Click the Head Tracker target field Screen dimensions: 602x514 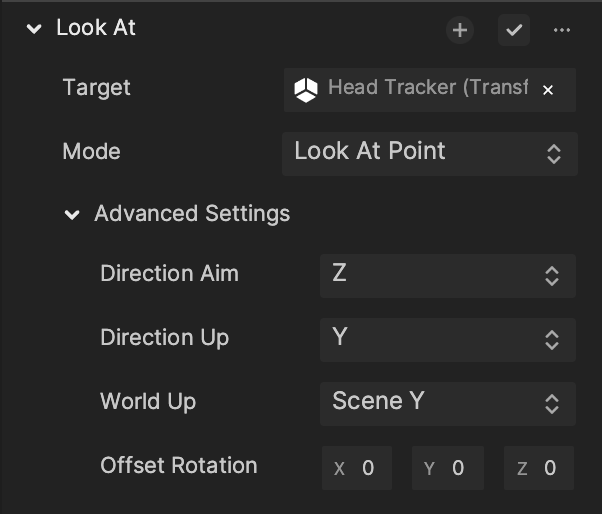tap(430, 90)
